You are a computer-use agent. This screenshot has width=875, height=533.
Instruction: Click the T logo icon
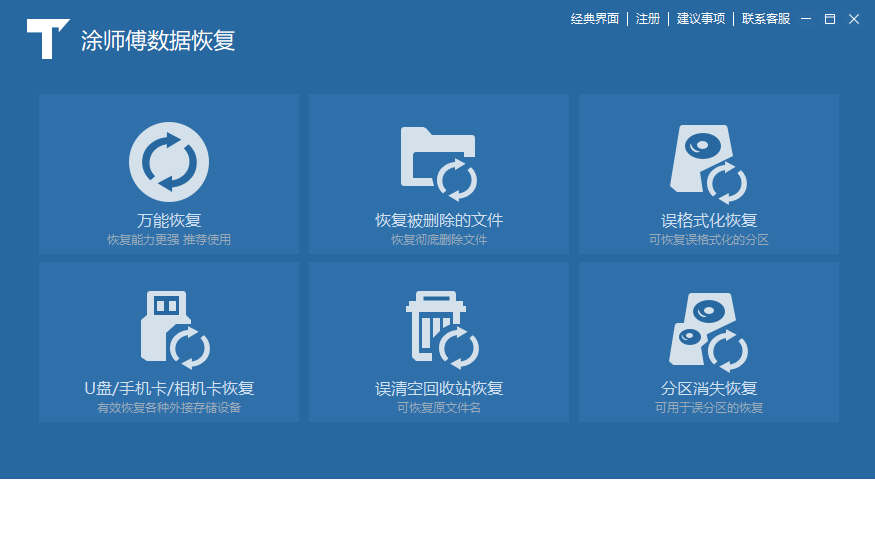(x=48, y=39)
